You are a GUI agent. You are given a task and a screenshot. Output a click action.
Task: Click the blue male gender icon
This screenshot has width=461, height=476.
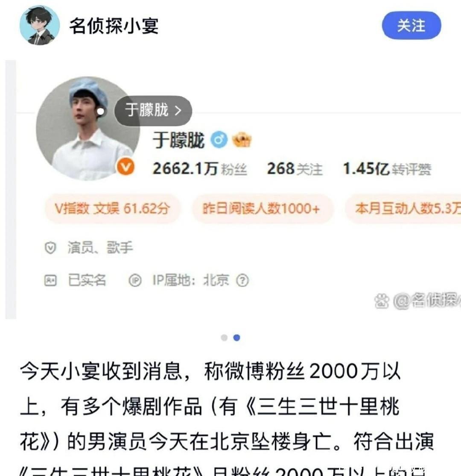tap(219, 140)
